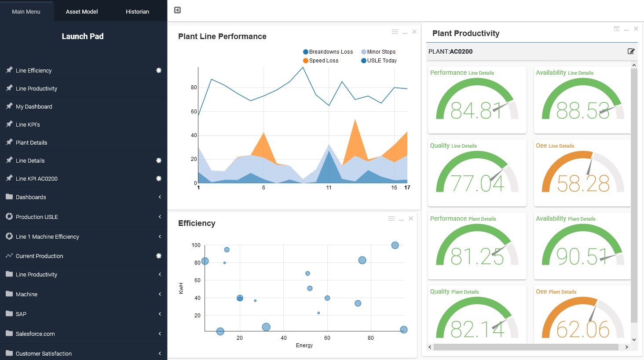This screenshot has width=644, height=360.
Task: Switch to the Main Menu tab
Action: pyautogui.click(x=26, y=11)
